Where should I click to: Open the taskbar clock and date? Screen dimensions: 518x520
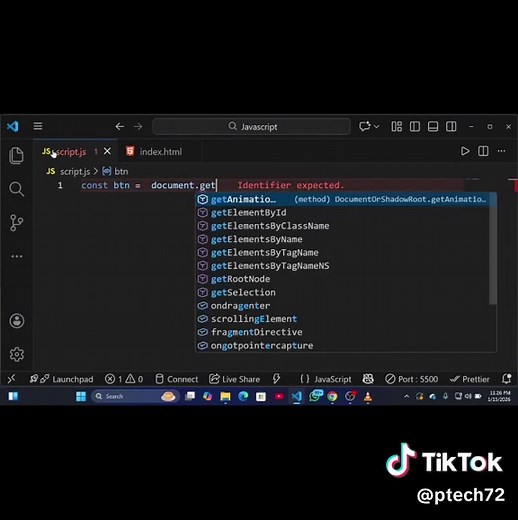[x=499, y=396]
